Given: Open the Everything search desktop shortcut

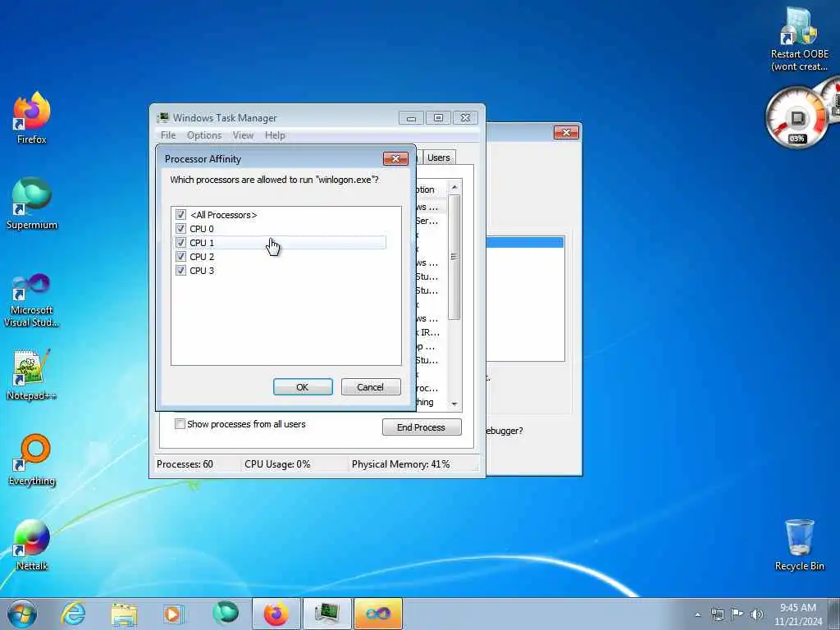Looking at the screenshot, I should pos(32,459).
